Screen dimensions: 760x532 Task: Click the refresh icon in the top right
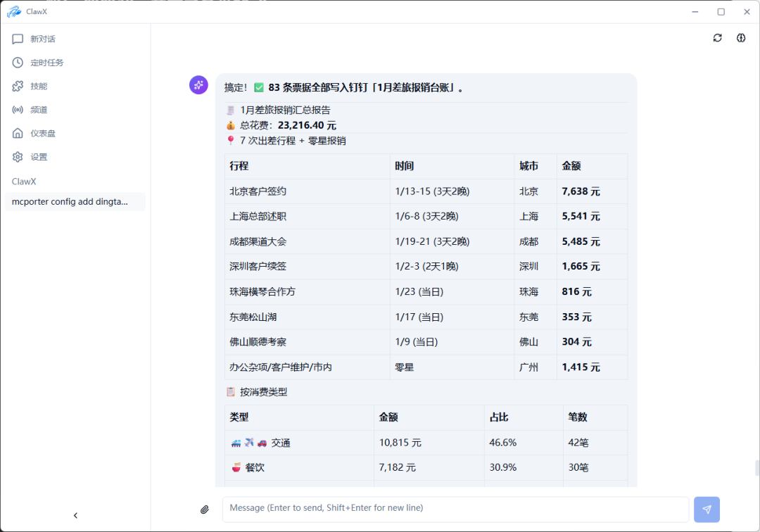[x=717, y=38]
